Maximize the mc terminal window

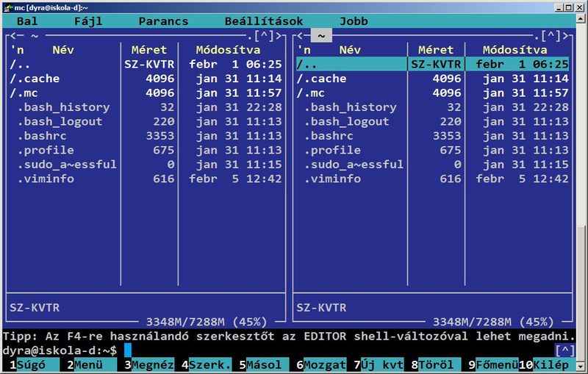[569, 7]
